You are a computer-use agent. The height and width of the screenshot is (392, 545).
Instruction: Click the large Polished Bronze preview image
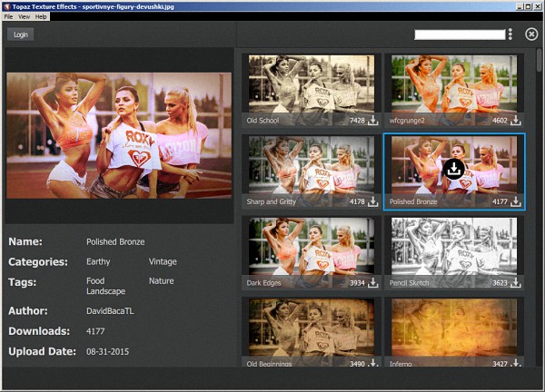(x=119, y=135)
